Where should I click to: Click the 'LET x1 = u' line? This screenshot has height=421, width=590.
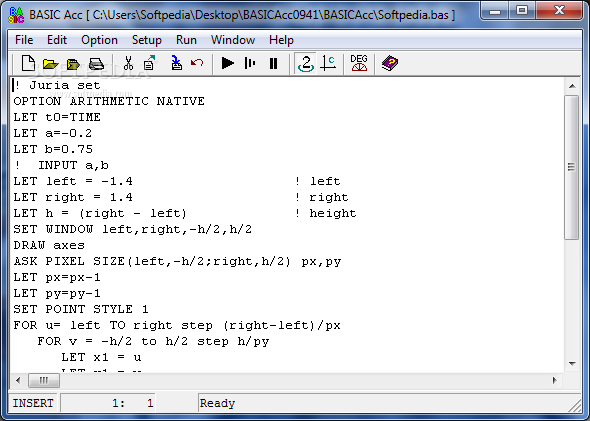101,357
